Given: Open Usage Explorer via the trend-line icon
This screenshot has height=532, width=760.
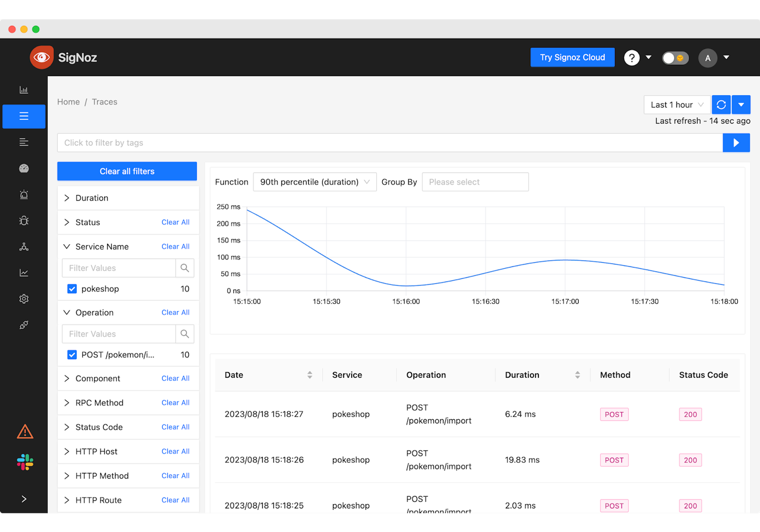Looking at the screenshot, I should coord(24,272).
